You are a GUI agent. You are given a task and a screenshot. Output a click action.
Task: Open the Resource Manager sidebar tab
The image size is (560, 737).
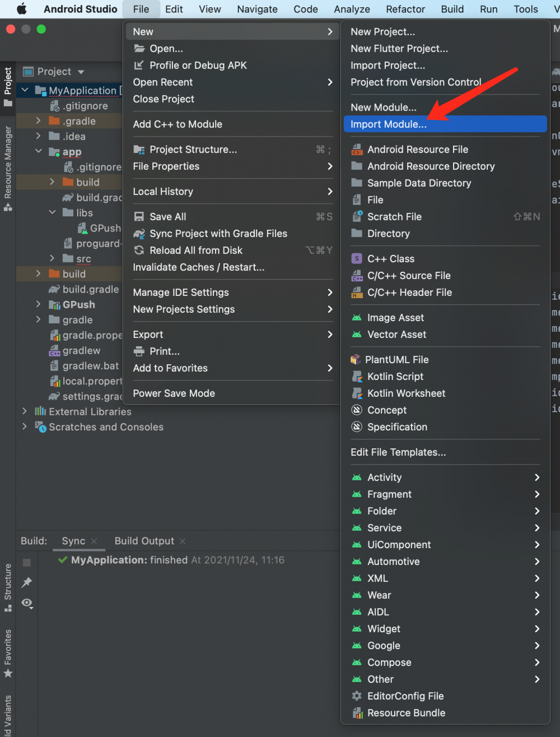tap(8, 169)
